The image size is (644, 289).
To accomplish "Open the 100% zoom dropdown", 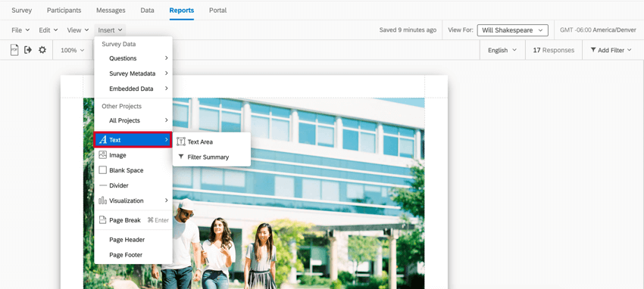I will [72, 50].
